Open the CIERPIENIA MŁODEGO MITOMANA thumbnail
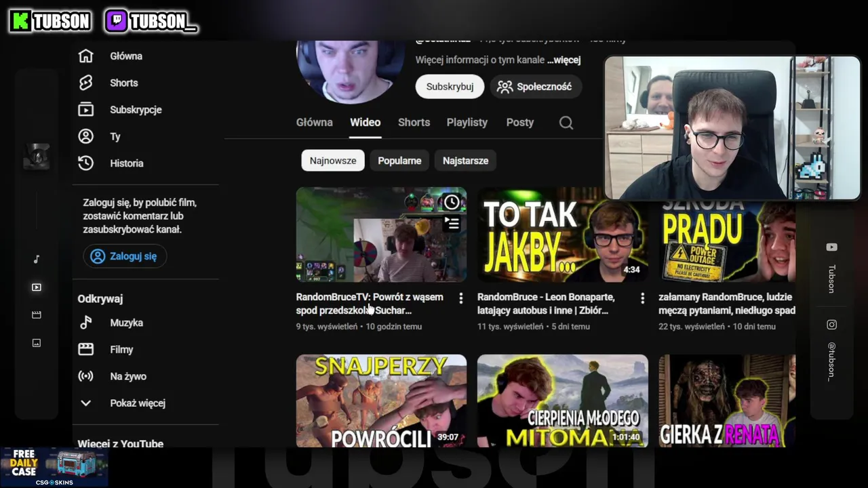 pos(563,401)
